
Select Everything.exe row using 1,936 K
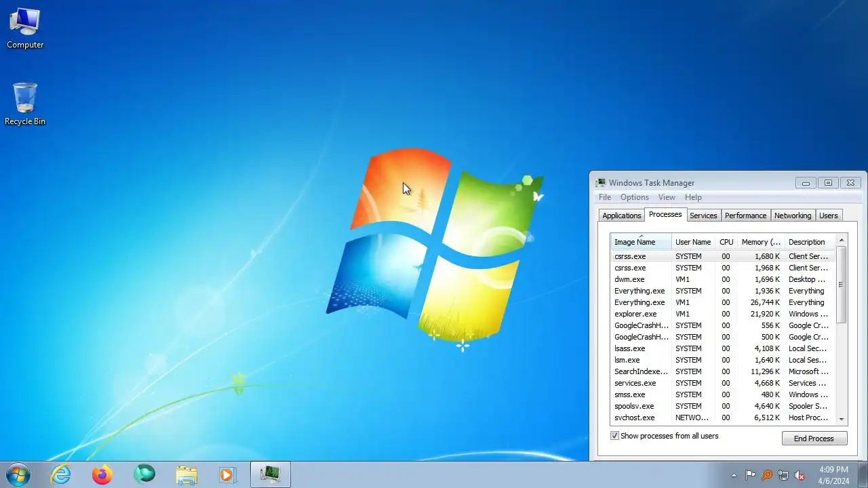[x=723, y=291]
